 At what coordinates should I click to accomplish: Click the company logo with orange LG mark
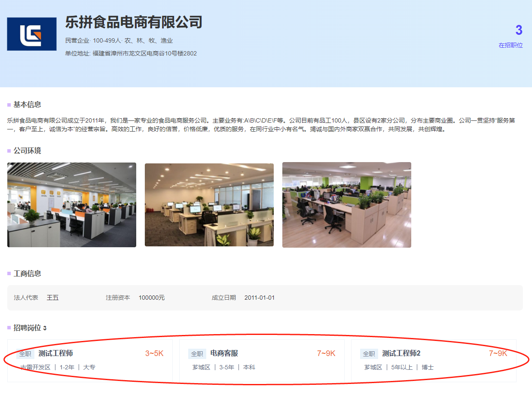coord(32,34)
